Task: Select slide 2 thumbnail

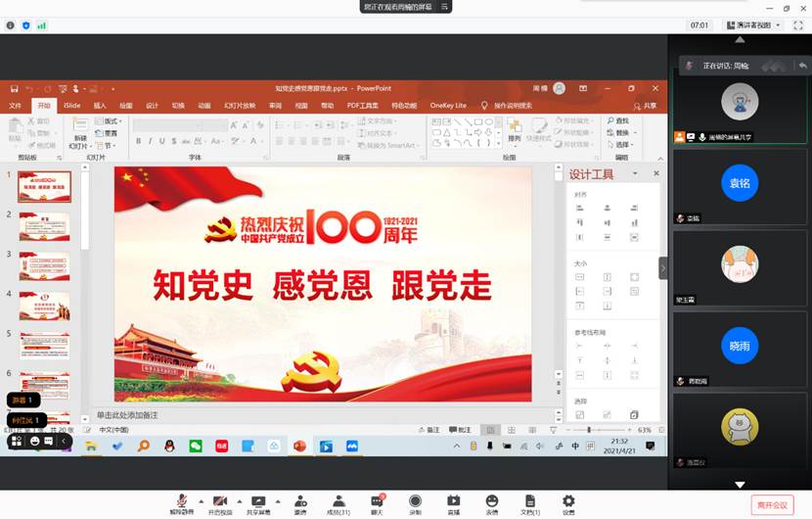Action: click(x=45, y=226)
